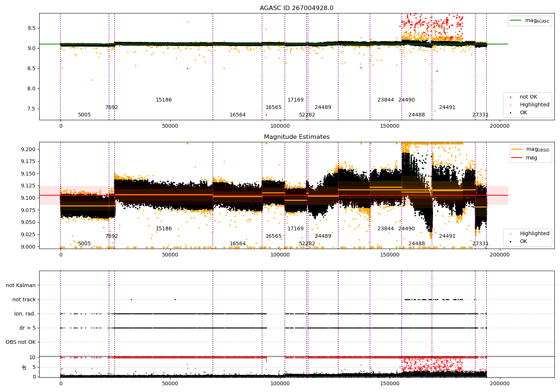Click the 'dr > 5' axis label
This screenshot has width=560, height=392.
28,328
